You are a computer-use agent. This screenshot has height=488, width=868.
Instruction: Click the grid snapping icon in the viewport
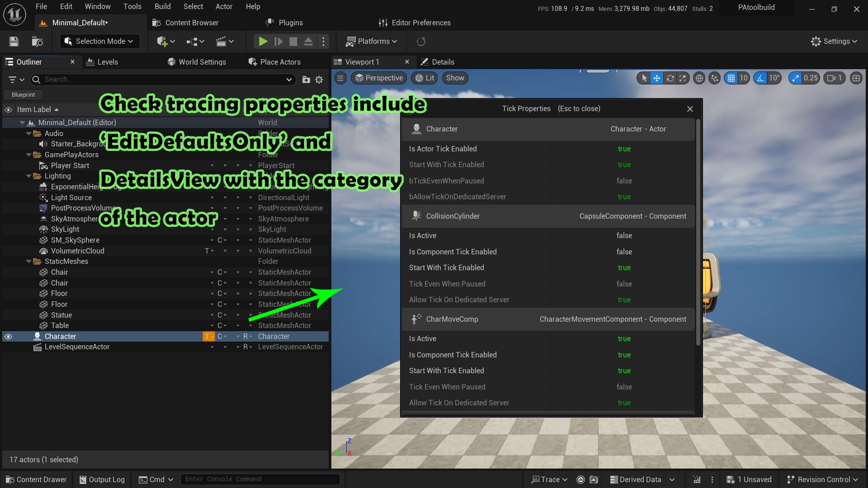tap(732, 78)
